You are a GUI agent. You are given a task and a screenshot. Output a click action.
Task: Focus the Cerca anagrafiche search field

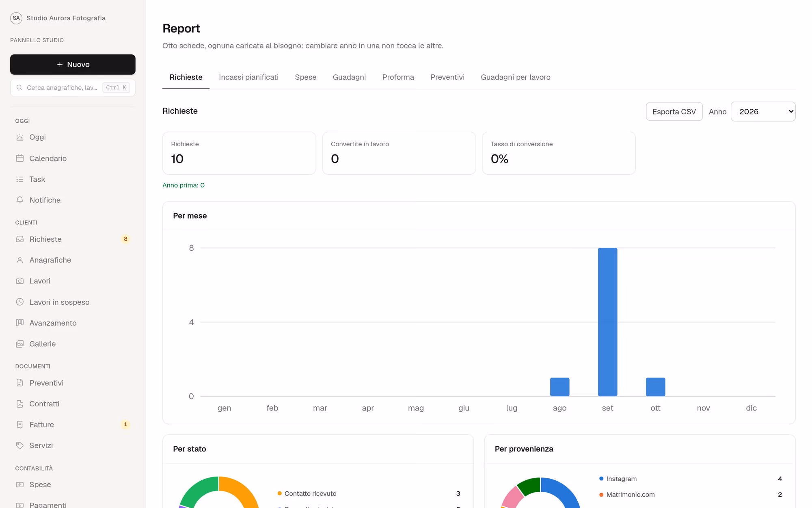(x=73, y=88)
